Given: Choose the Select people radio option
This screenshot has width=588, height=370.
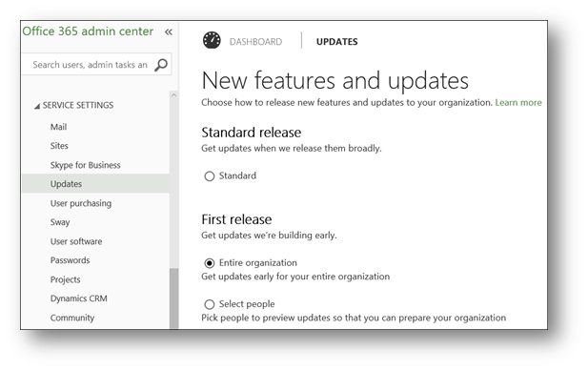Looking at the screenshot, I should (210, 304).
